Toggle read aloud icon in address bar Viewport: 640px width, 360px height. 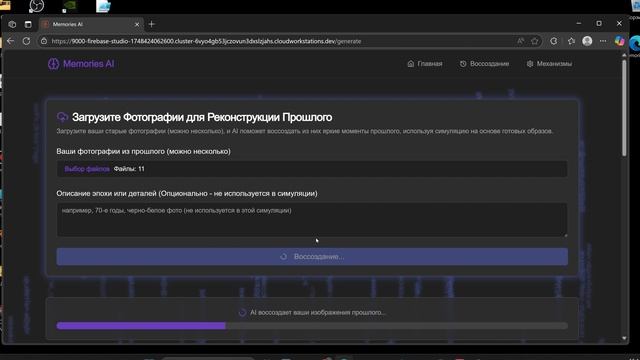(520, 41)
